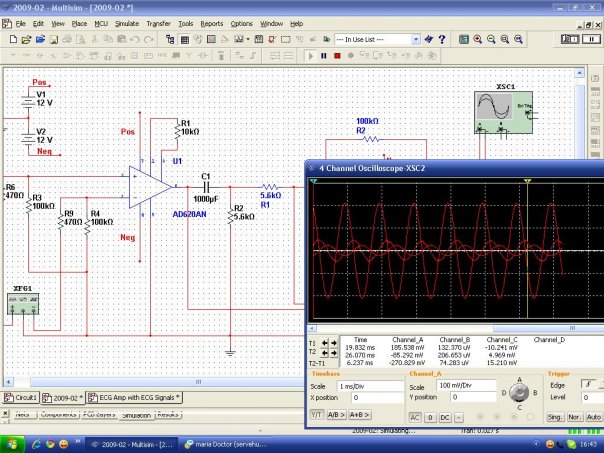Select 0 coupling for Channel_A
604x453 pixels.
(430, 418)
